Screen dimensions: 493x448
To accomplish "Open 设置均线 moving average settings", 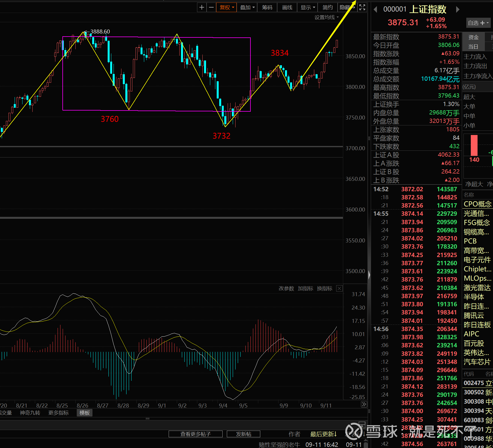I will [326, 17].
